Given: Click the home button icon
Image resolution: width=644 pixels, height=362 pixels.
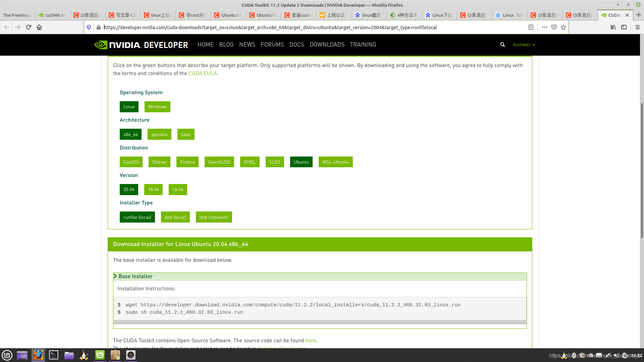Looking at the screenshot, I should [x=39, y=27].
